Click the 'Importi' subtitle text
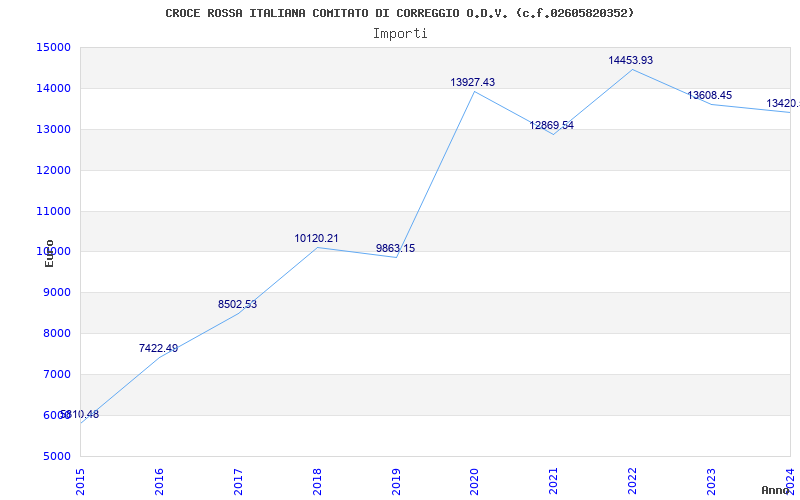 [x=400, y=34]
